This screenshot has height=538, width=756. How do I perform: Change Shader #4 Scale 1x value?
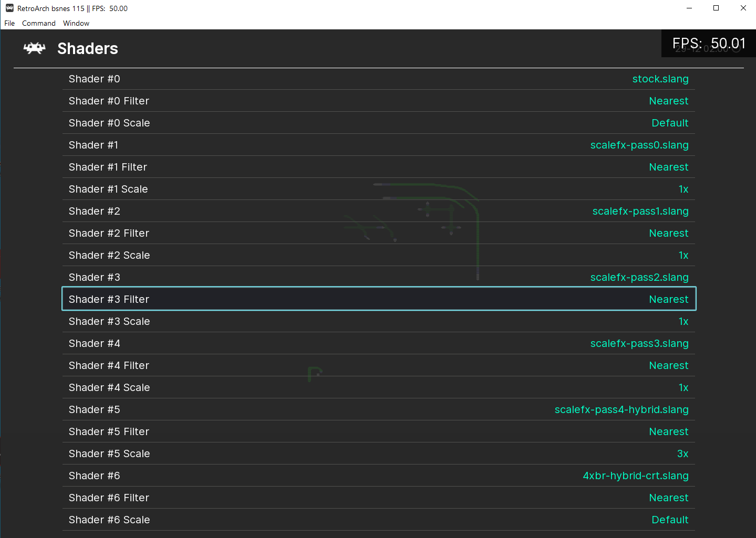click(683, 387)
